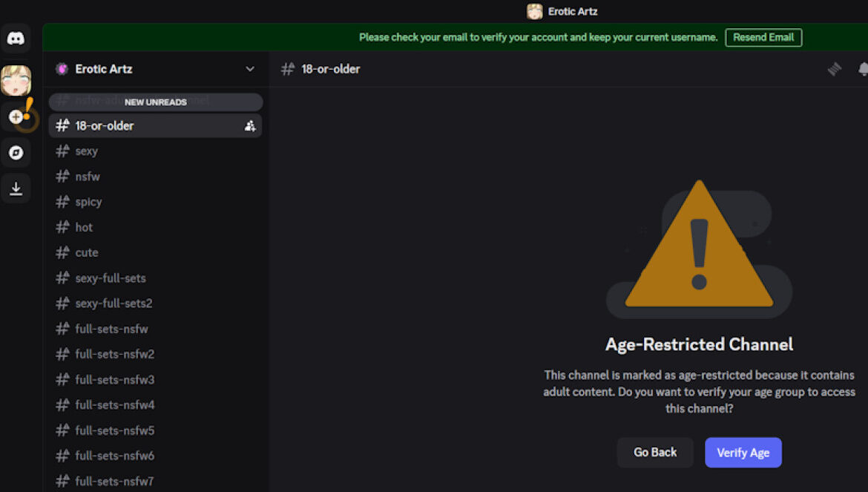This screenshot has width=868, height=492.
Task: Select the 18-or-older channel in sidebar
Action: click(156, 125)
